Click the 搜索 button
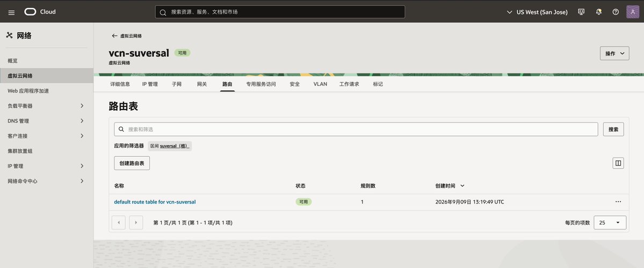Image resolution: width=644 pixels, height=268 pixels. coord(613,129)
